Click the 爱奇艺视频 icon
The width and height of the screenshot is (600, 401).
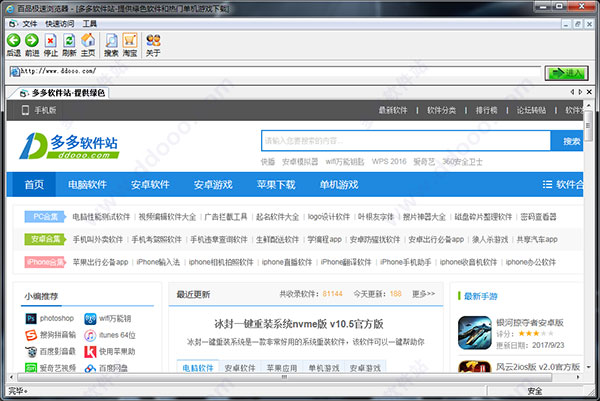click(31, 367)
